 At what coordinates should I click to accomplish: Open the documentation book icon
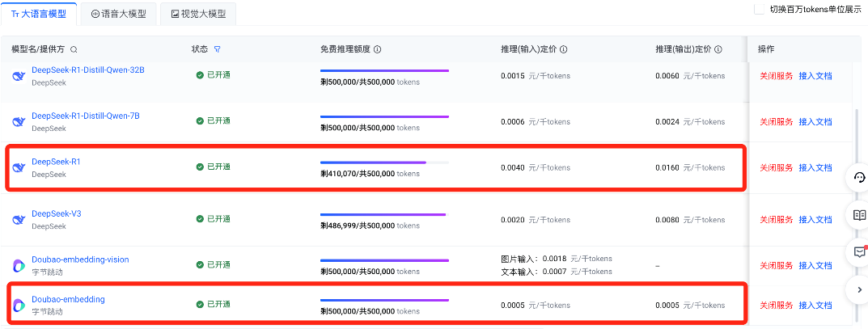coord(859,215)
